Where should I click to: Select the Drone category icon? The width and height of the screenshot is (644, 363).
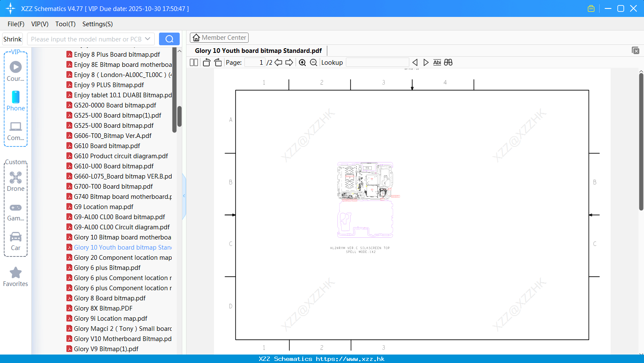point(16,181)
